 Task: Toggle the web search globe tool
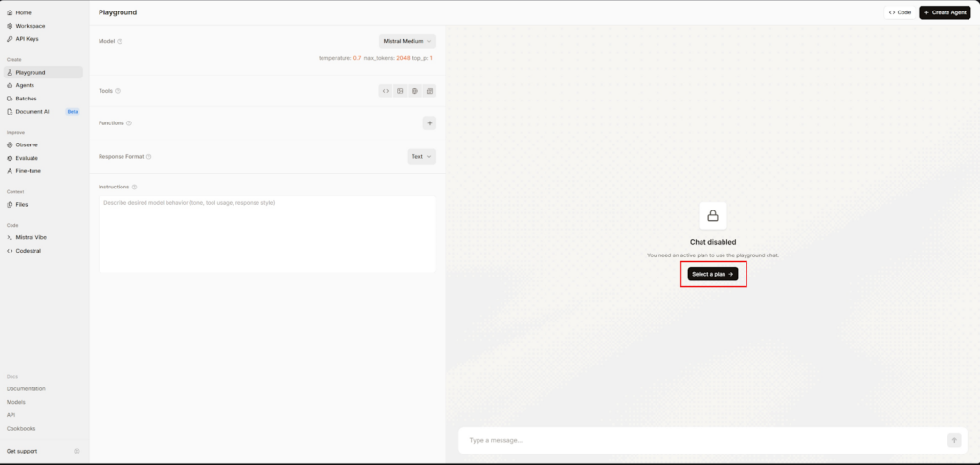[x=414, y=91]
